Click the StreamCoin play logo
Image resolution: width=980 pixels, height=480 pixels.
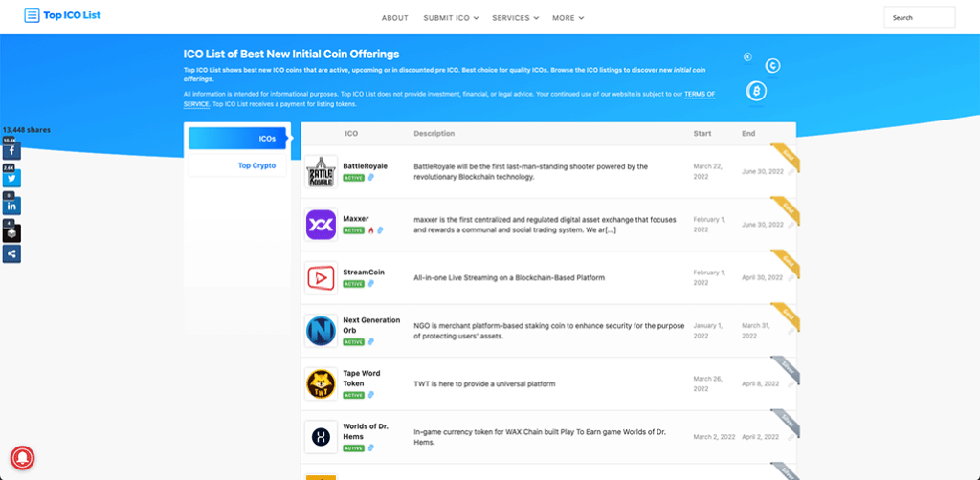coord(321,278)
